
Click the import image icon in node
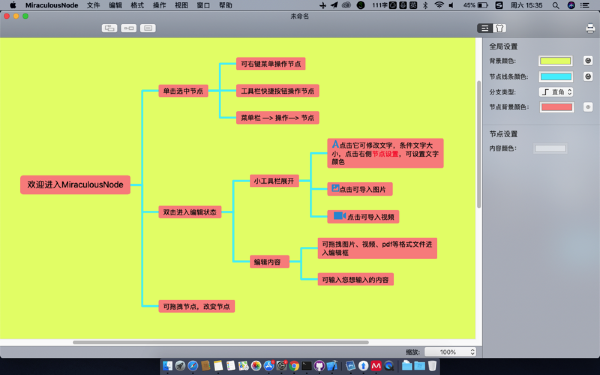(x=335, y=188)
